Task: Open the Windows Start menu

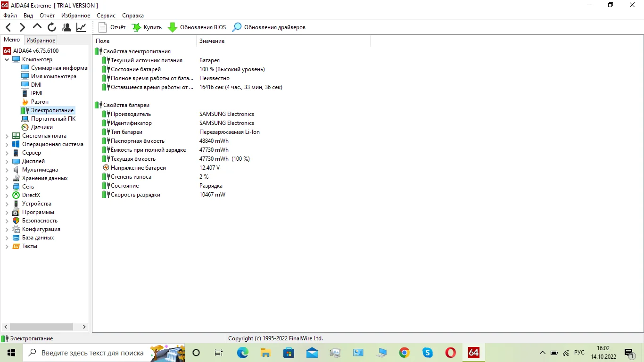Action: pos(11,353)
